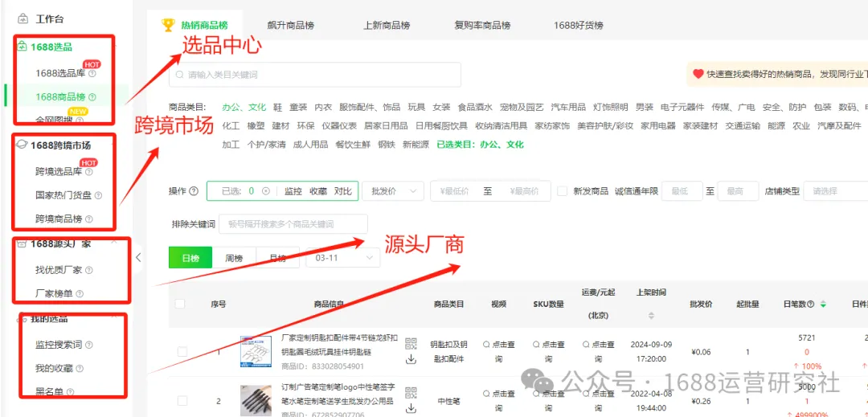Select the 食品酒水 category link
Screen dimensions: 868x417
coord(475,108)
